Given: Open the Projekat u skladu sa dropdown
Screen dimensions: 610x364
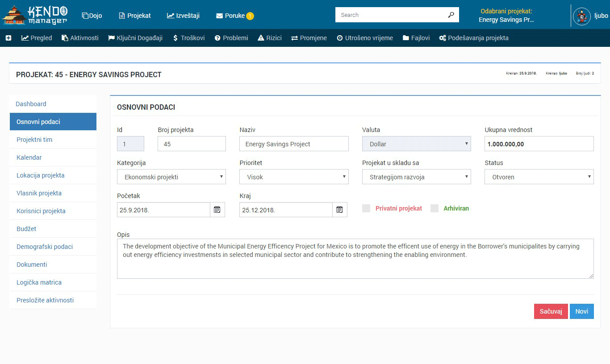Looking at the screenshot, I should click(x=417, y=177).
